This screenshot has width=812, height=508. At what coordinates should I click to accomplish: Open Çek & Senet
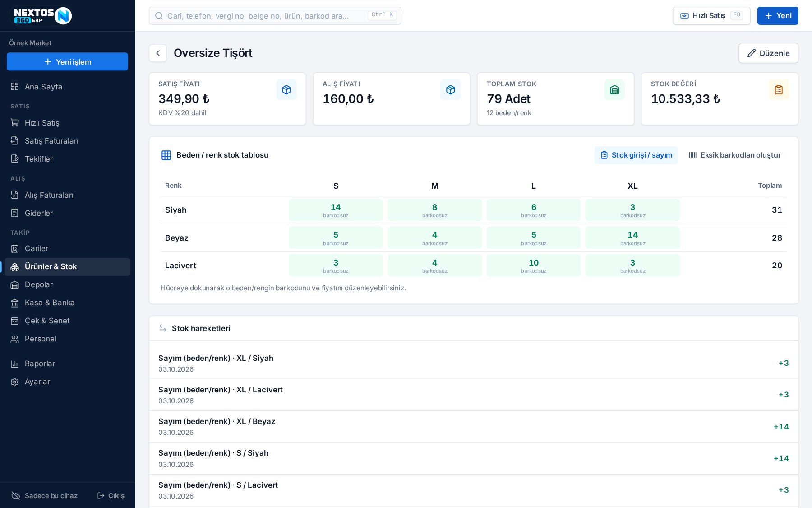tap(68, 321)
